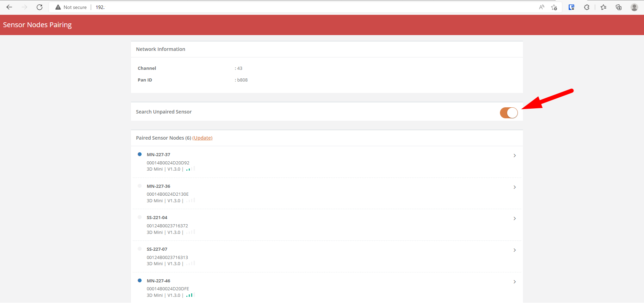The height and width of the screenshot is (303, 644).
Task: Click the Channel label
Action: [x=147, y=68]
